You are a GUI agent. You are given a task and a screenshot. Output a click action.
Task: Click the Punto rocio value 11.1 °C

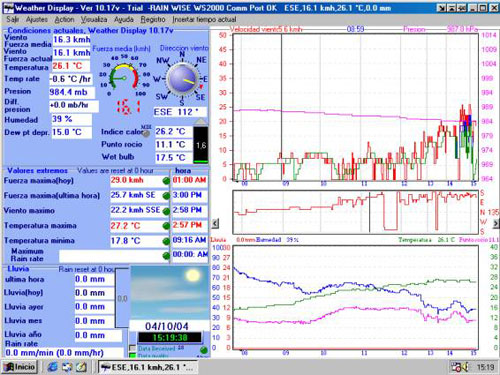[x=174, y=144]
